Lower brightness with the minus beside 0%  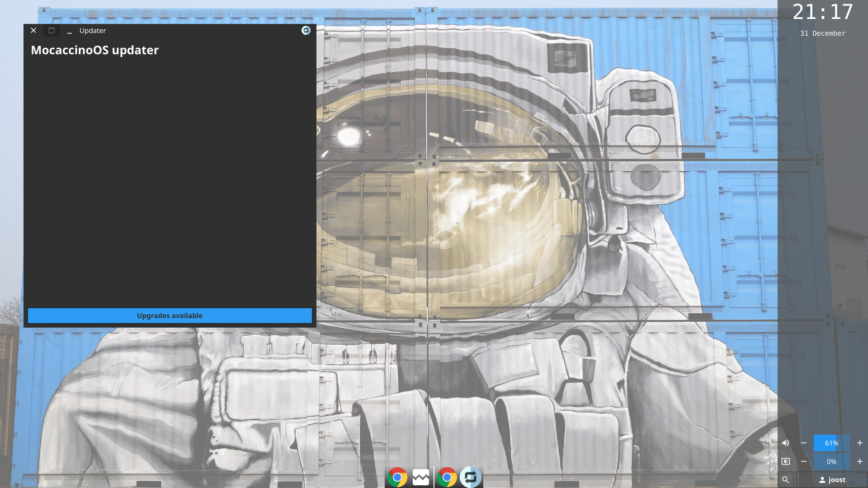pyautogui.click(x=804, y=461)
